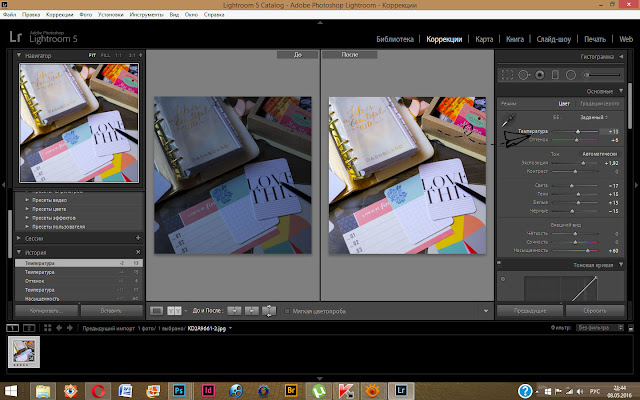Select the Red Eye Correction tool
640x400 pixels.
coord(540,75)
